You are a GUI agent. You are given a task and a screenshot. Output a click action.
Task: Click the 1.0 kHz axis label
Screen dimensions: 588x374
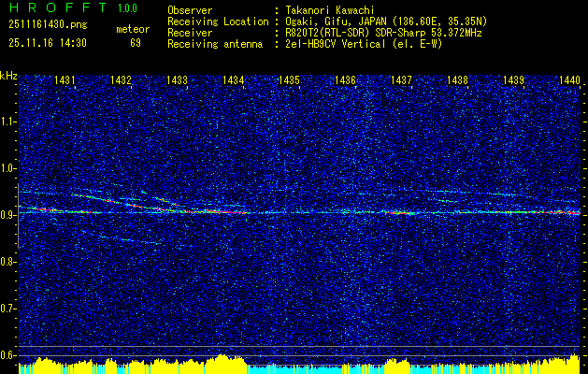[8, 169]
